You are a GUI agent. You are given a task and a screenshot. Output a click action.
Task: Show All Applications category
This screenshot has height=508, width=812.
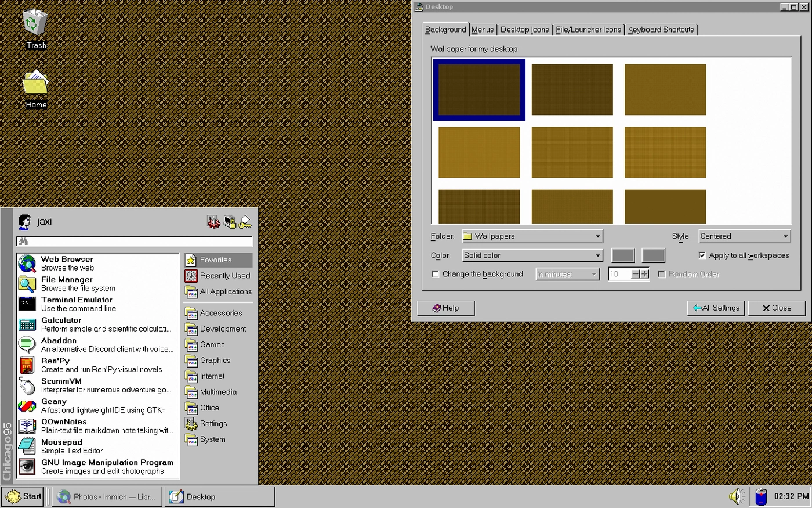218,291
